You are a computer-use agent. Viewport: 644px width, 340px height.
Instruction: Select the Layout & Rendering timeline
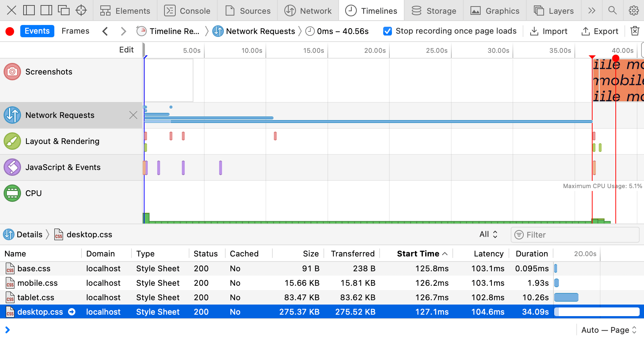(x=71, y=141)
